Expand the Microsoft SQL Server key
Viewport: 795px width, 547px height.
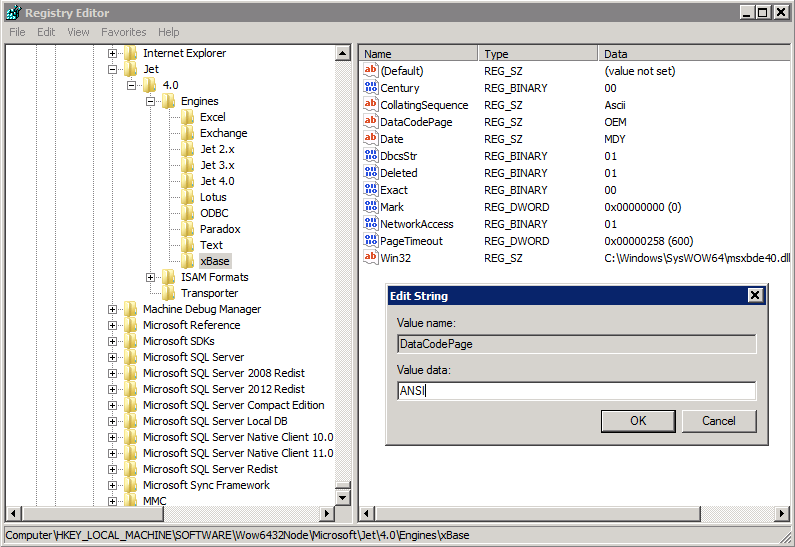113,357
